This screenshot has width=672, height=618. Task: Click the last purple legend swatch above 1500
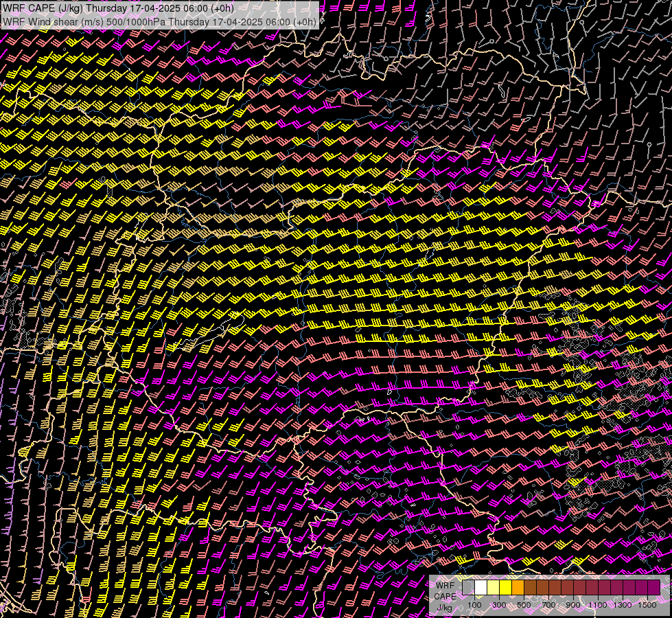(x=654, y=588)
